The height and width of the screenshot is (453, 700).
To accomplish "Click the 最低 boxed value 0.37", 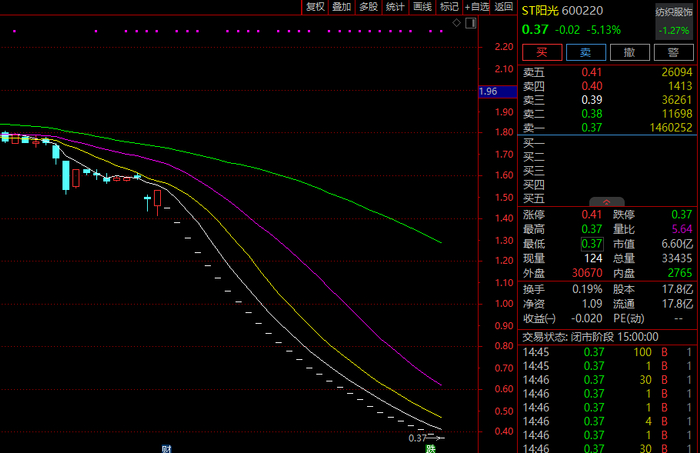I will coord(592,244).
